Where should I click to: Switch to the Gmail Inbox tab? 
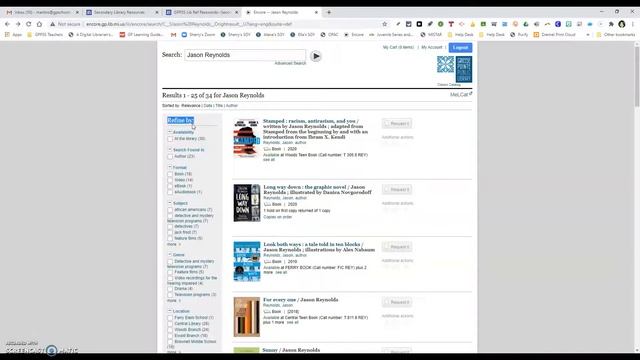(41, 12)
